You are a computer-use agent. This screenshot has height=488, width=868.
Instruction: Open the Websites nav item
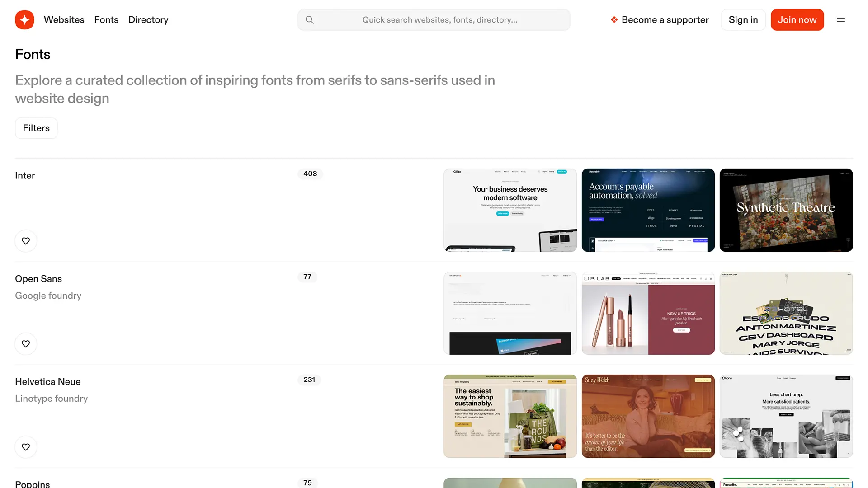pos(64,20)
